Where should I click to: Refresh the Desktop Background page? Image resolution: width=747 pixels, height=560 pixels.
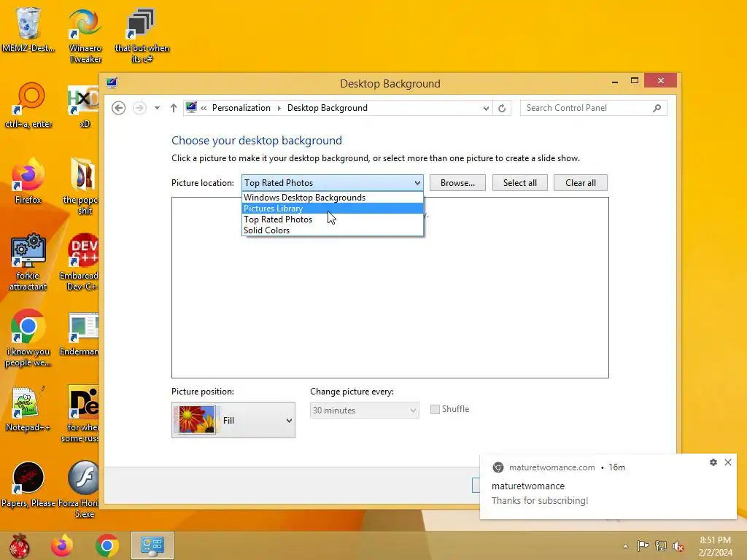[x=502, y=108]
